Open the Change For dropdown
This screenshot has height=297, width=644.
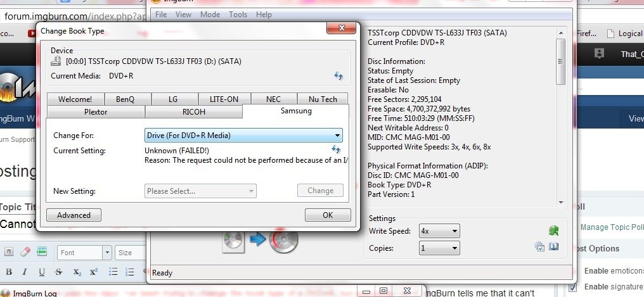[243, 136]
